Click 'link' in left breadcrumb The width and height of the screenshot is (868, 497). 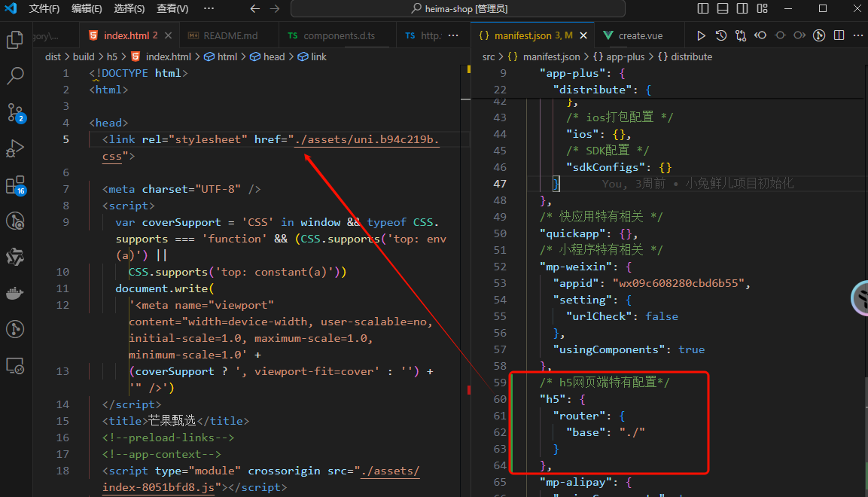(x=319, y=56)
